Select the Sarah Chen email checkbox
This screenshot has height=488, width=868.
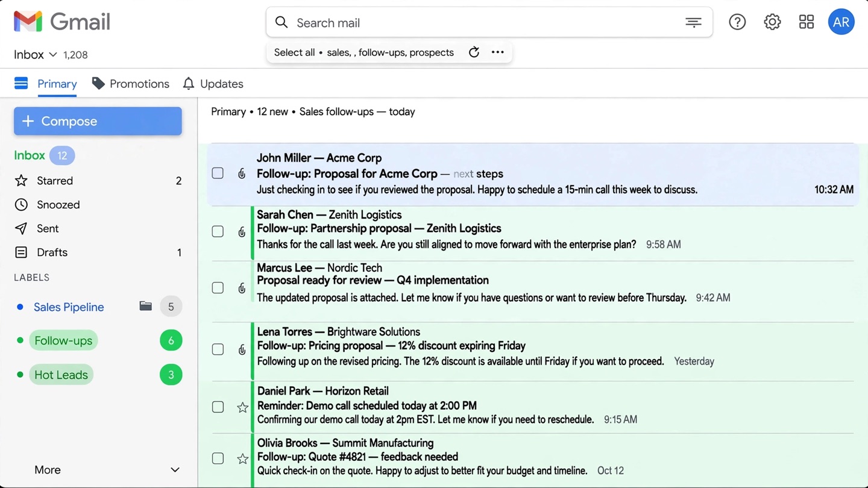pyautogui.click(x=218, y=231)
